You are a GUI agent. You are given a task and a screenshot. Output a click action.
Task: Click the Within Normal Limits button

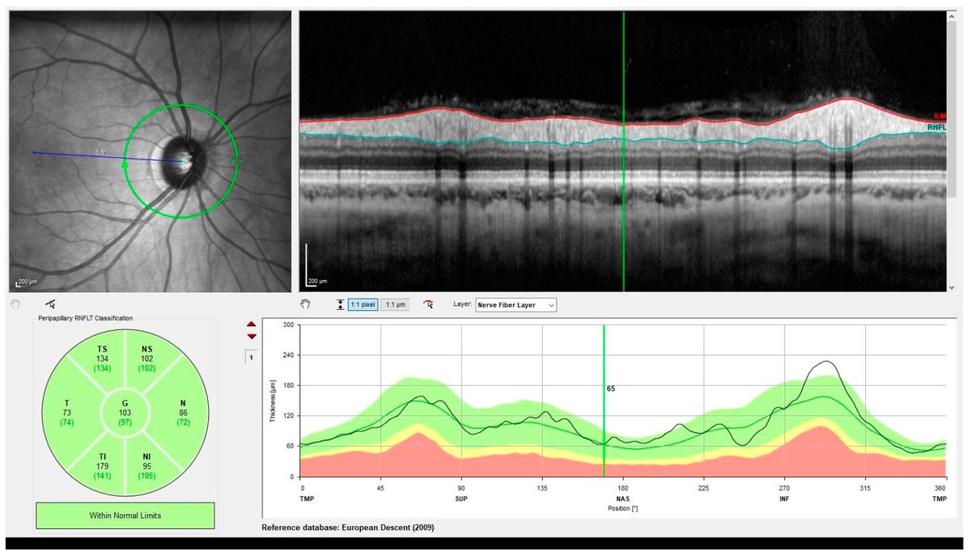tap(124, 515)
